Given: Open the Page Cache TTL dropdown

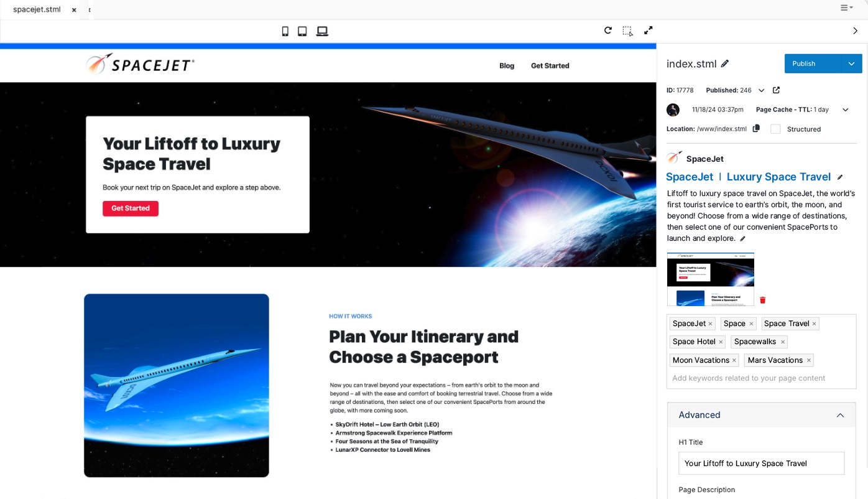Looking at the screenshot, I should [845, 110].
